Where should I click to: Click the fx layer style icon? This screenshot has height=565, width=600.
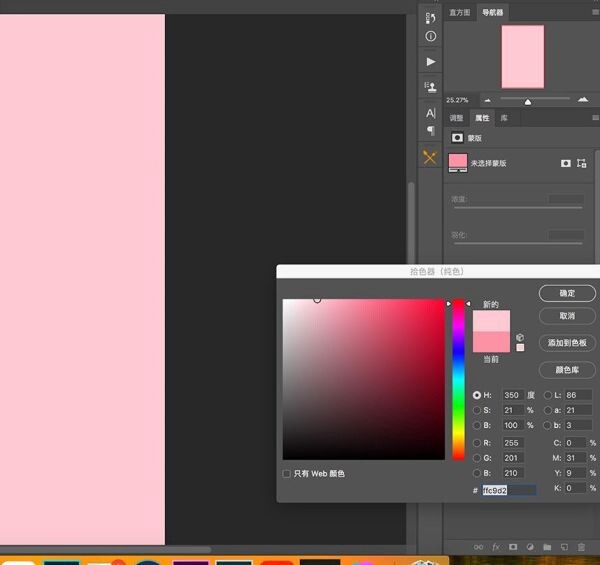coord(496,547)
